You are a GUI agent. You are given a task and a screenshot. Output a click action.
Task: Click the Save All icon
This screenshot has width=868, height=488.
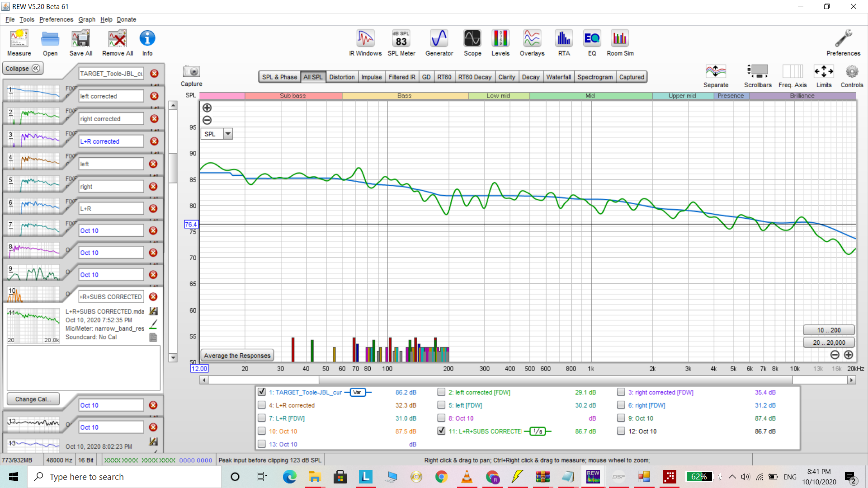tap(81, 43)
